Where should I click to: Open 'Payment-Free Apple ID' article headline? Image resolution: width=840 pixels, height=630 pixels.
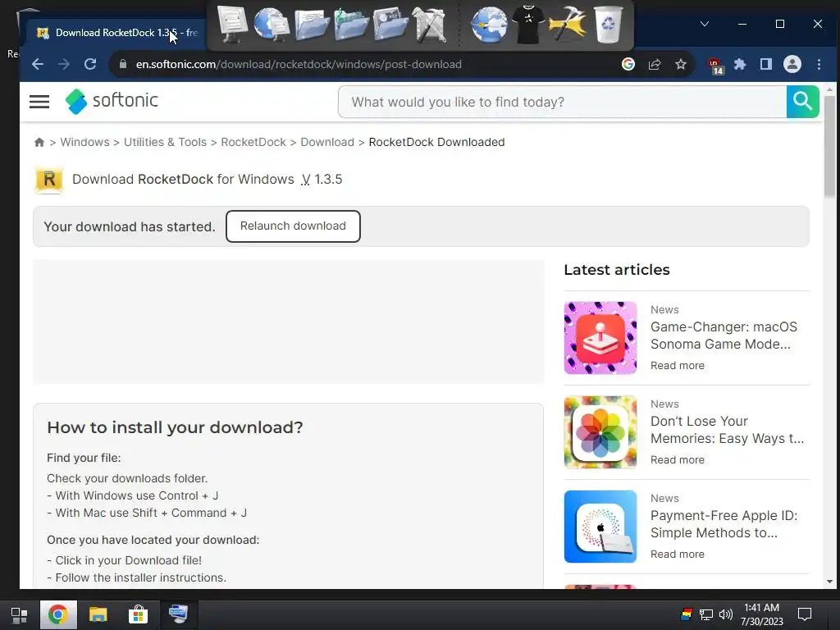724,524
